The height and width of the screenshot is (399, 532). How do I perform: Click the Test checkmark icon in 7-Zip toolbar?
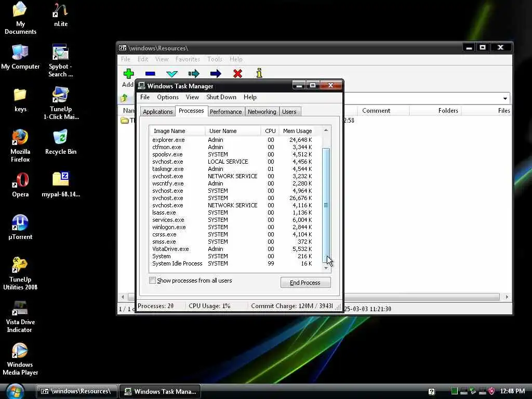click(172, 74)
